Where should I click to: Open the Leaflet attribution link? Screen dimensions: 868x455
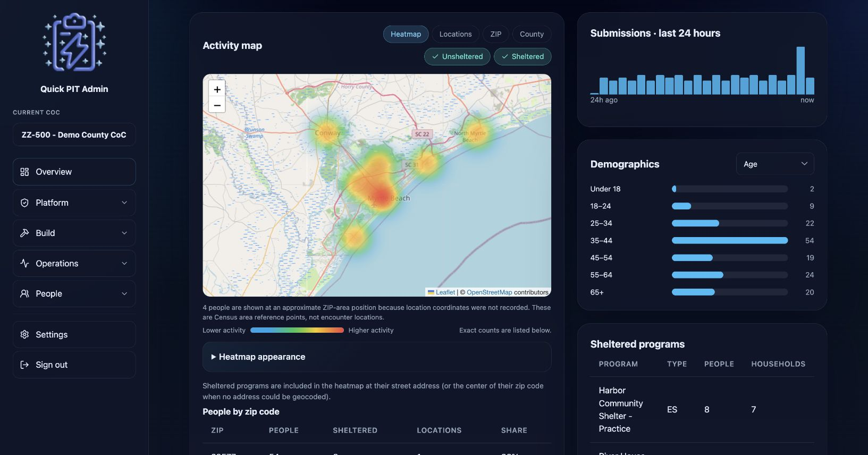pyautogui.click(x=445, y=292)
